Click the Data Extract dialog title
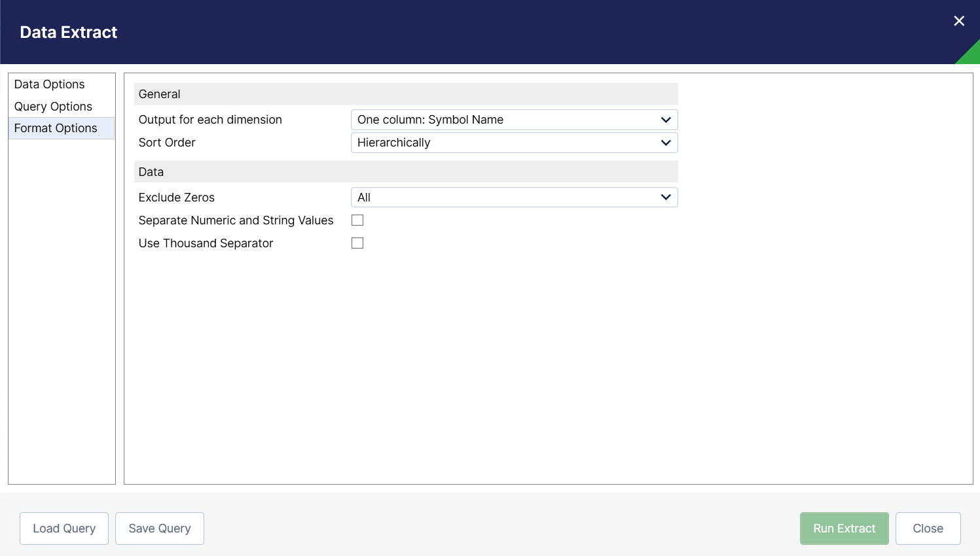The width and height of the screenshot is (980, 556). tap(69, 33)
